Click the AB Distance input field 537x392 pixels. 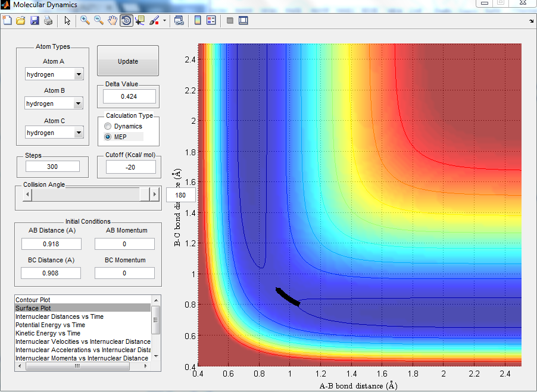click(51, 243)
